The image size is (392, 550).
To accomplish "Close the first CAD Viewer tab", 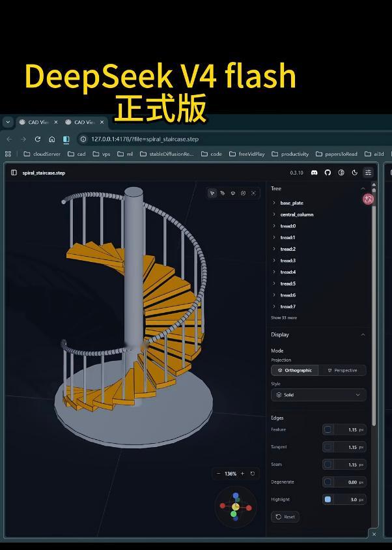I will [x=56, y=122].
